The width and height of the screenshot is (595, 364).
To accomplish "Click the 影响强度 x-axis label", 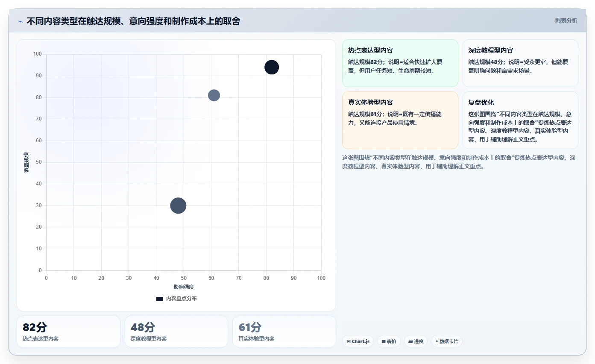I will point(184,287).
